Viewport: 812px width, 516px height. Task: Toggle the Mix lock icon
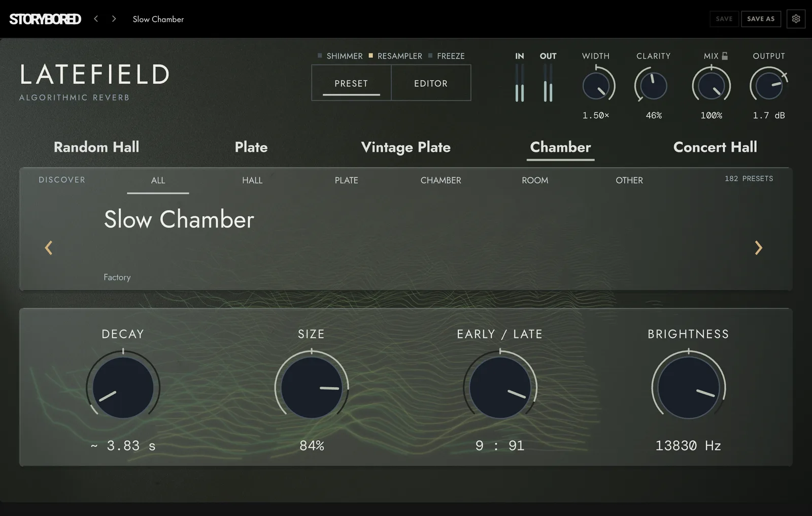pos(725,56)
